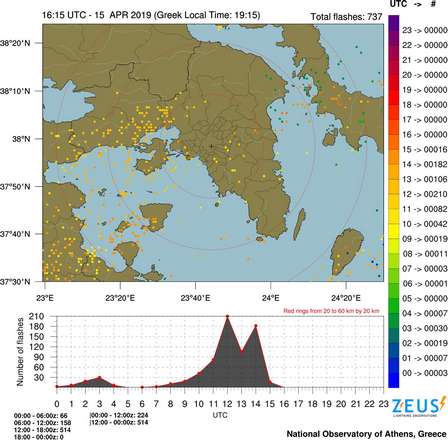The width and height of the screenshot is (448, 440).
Task: Click the 12:00 - 18:00z: 514 summary
Action: (x=42, y=430)
